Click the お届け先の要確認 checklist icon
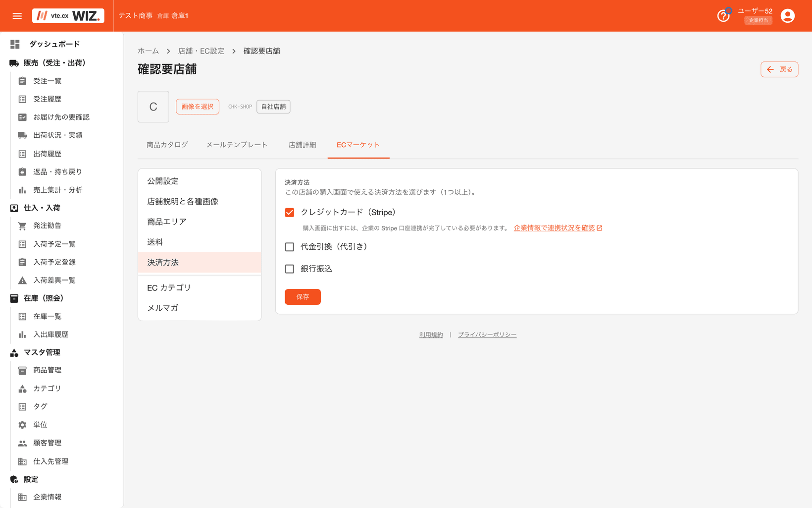The image size is (812, 508). (22, 117)
